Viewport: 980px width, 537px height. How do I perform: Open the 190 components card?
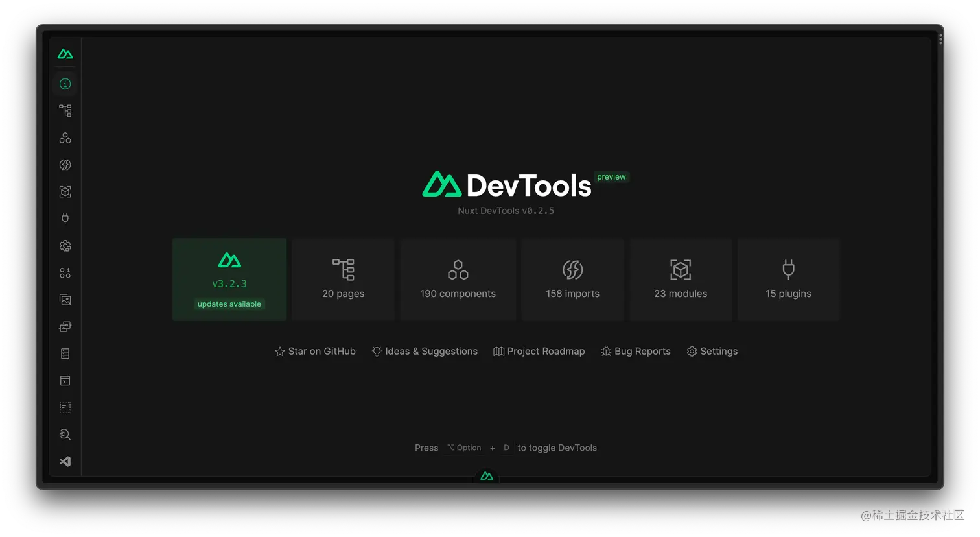coord(458,280)
